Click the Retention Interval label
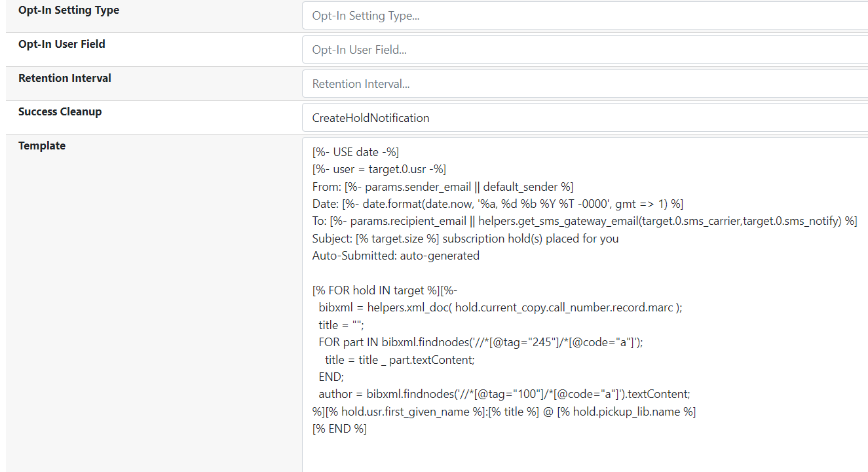This screenshot has width=868, height=472. click(x=65, y=78)
